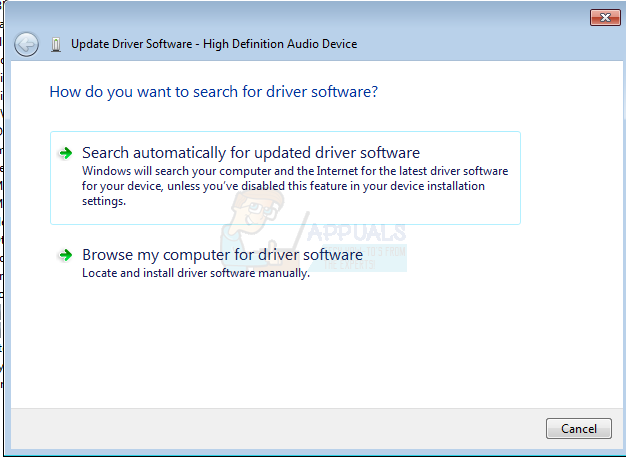626x459 pixels.
Task: Click 'Locate and install driver software manually.' text
Action: pyautogui.click(x=196, y=273)
